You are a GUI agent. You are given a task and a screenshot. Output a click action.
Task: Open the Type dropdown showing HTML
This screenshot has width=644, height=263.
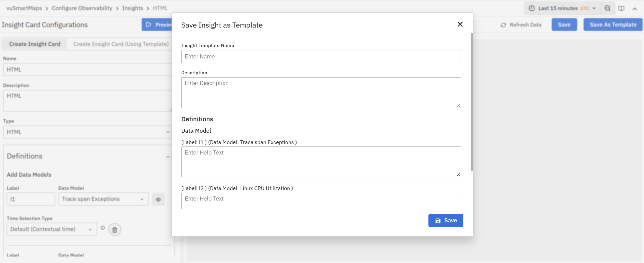click(x=87, y=132)
